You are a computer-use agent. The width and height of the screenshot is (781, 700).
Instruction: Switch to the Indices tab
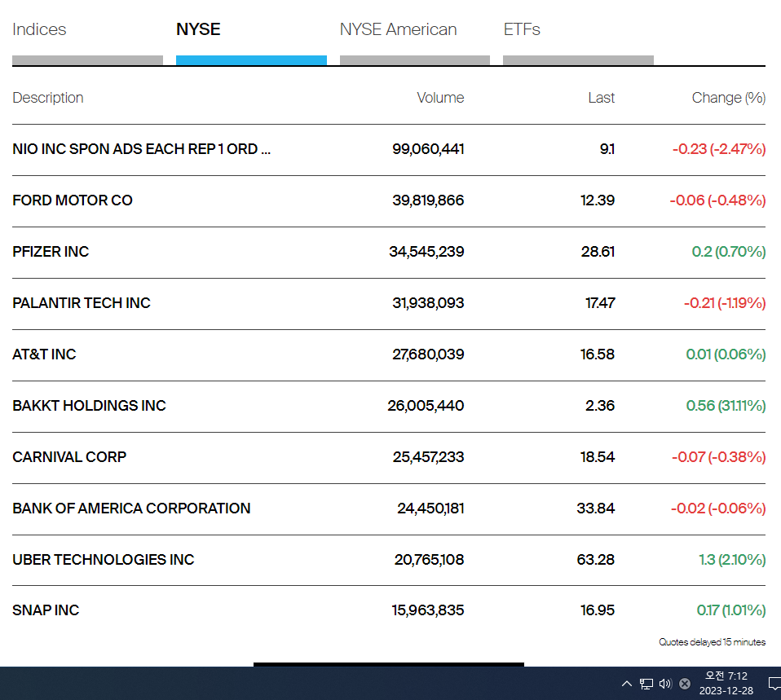point(39,29)
